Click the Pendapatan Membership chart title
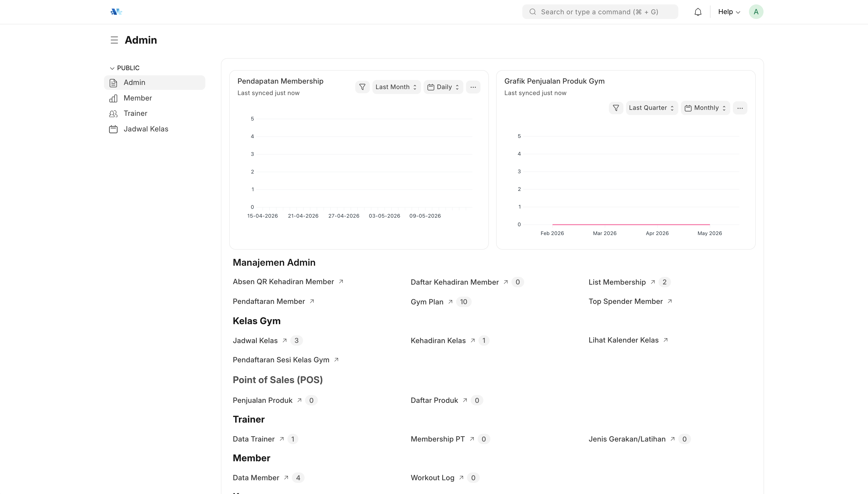868x494 pixels. pos(280,81)
